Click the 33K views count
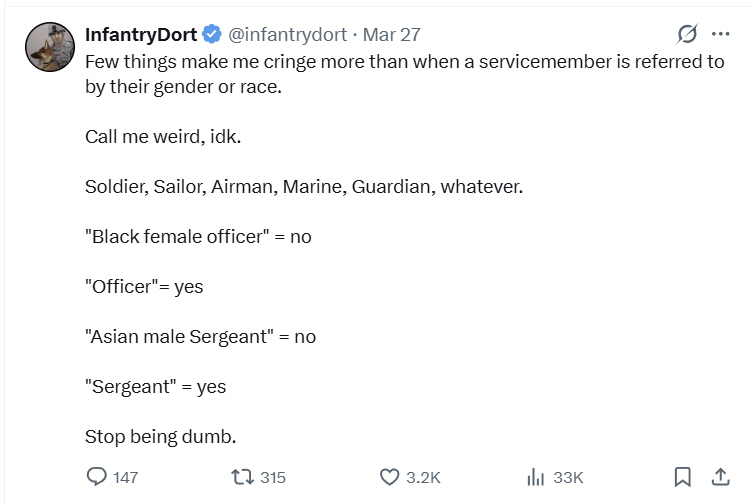This screenshot has height=504, width=752. 568,477
